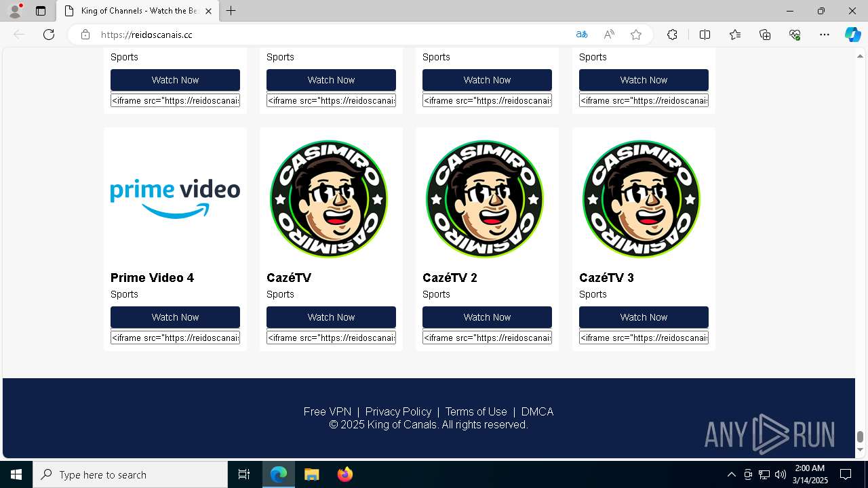
Task: Open the Privacy Policy footer link
Action: (x=398, y=411)
